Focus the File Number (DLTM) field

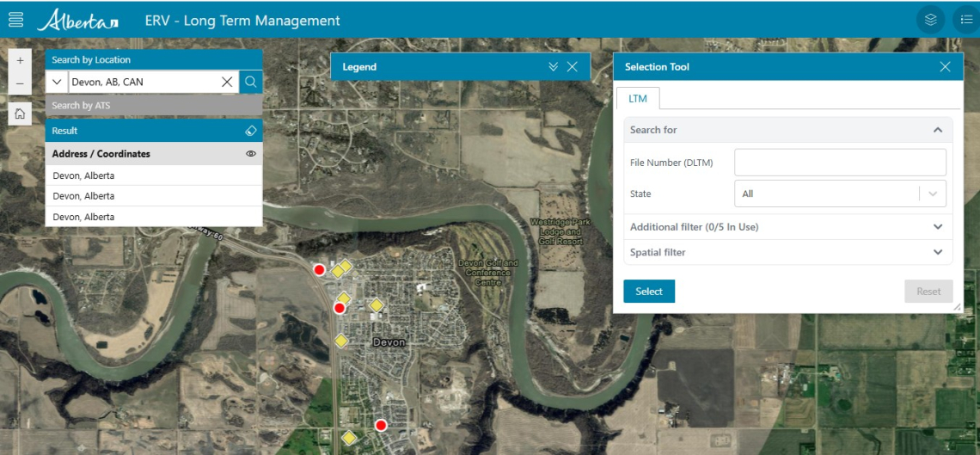840,163
